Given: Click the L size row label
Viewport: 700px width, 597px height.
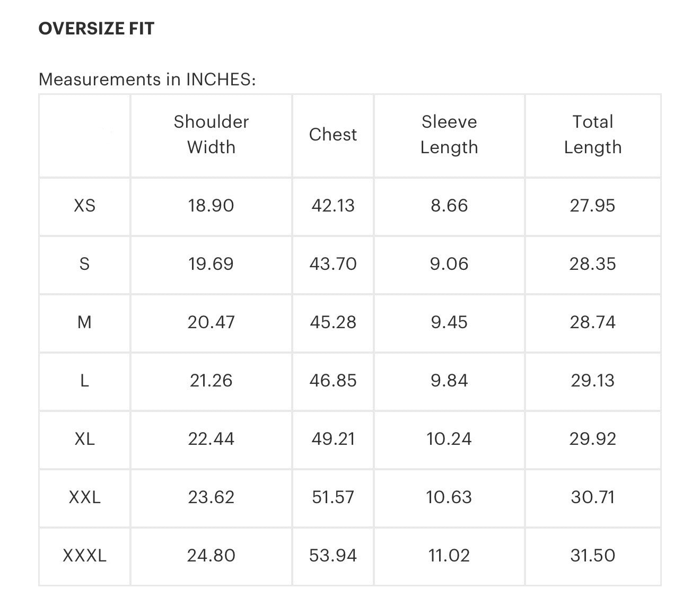Looking at the screenshot, I should pos(84,381).
